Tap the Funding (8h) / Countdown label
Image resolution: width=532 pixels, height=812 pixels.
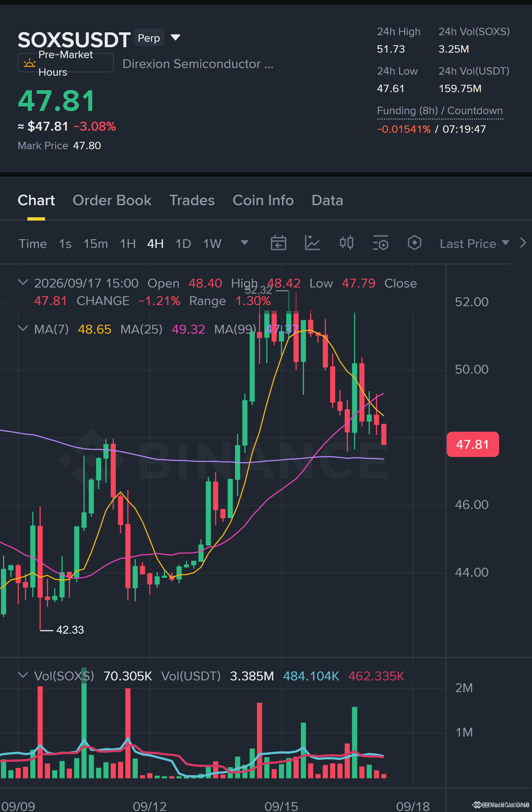click(x=440, y=111)
